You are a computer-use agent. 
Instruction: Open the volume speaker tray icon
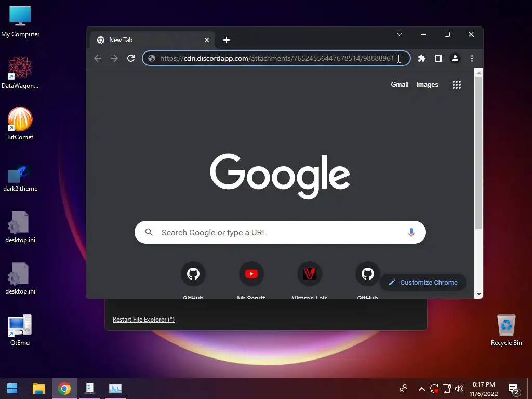[459, 389]
